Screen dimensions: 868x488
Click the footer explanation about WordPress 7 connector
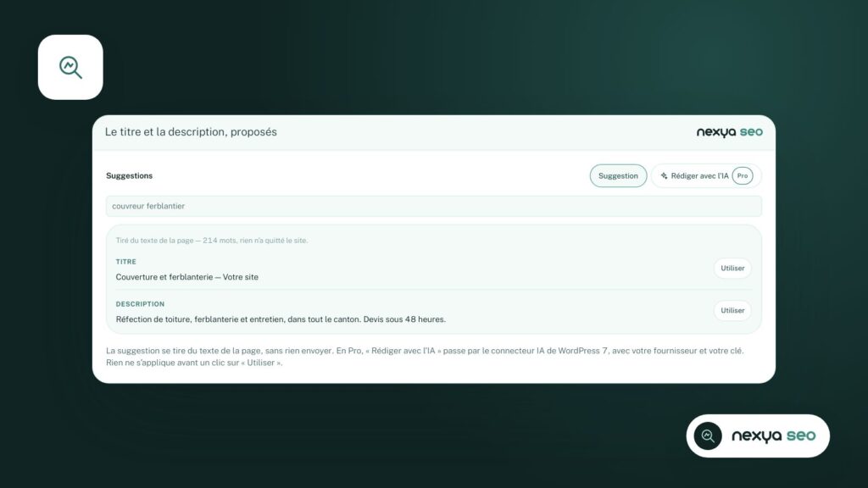coord(425,357)
